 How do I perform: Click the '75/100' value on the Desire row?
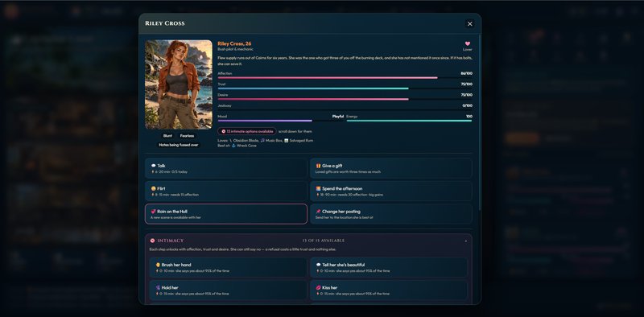pyautogui.click(x=467, y=95)
